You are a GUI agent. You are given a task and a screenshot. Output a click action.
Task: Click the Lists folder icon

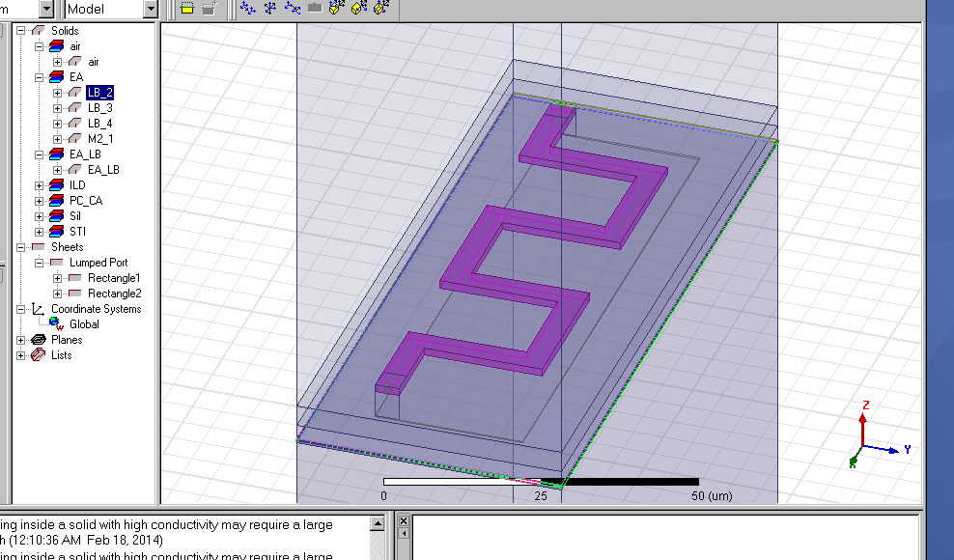pos(38,355)
